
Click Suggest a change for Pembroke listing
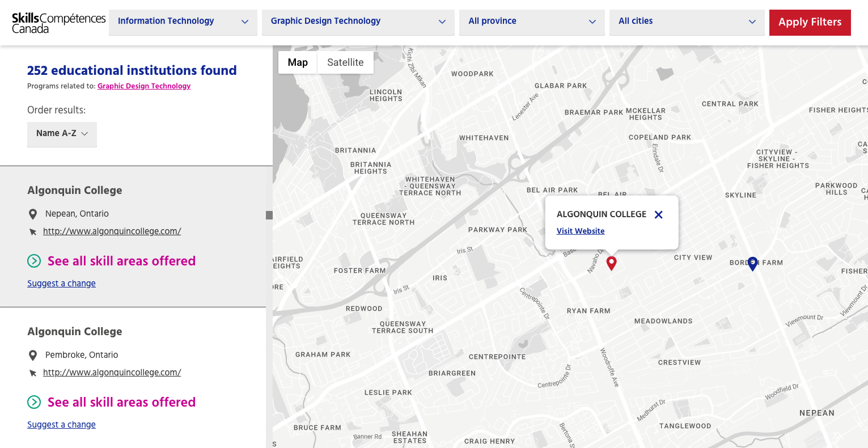[x=61, y=425]
